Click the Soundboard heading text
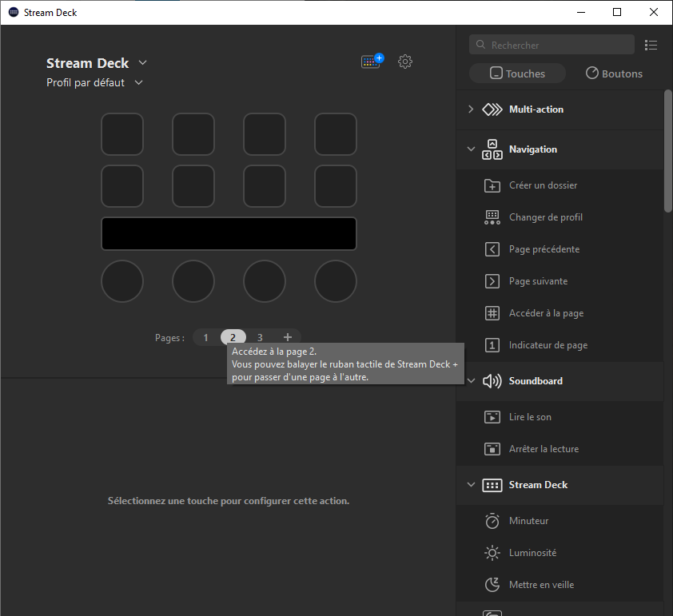 [x=536, y=381]
